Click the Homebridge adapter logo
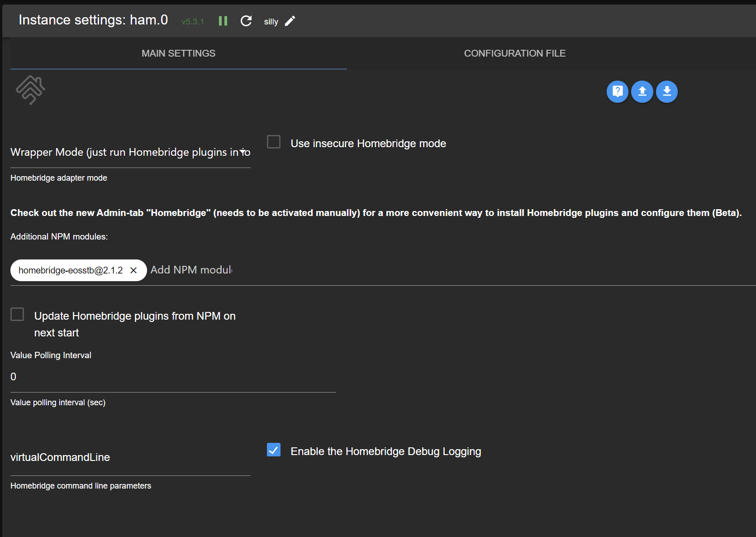Screen dimensions: 756x537 [30, 90]
